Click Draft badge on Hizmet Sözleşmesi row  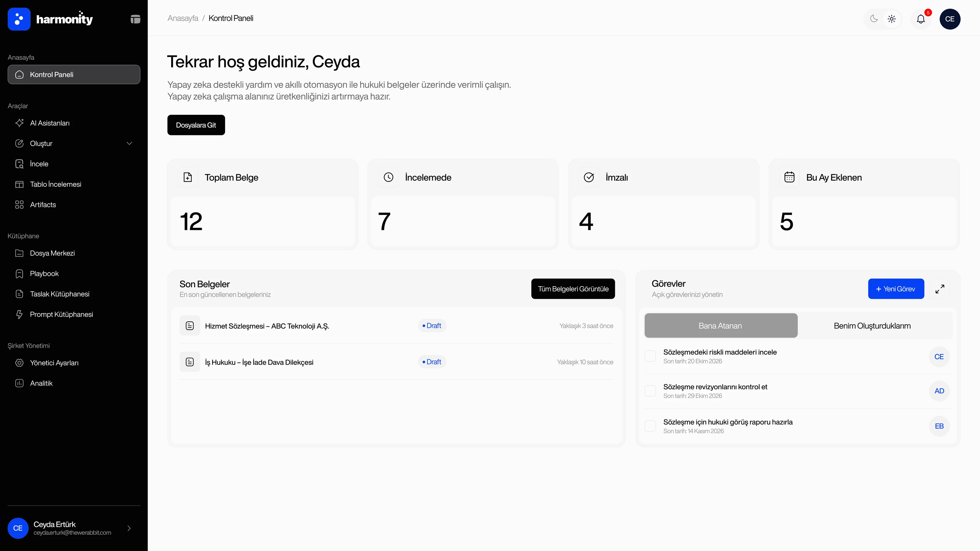(432, 326)
